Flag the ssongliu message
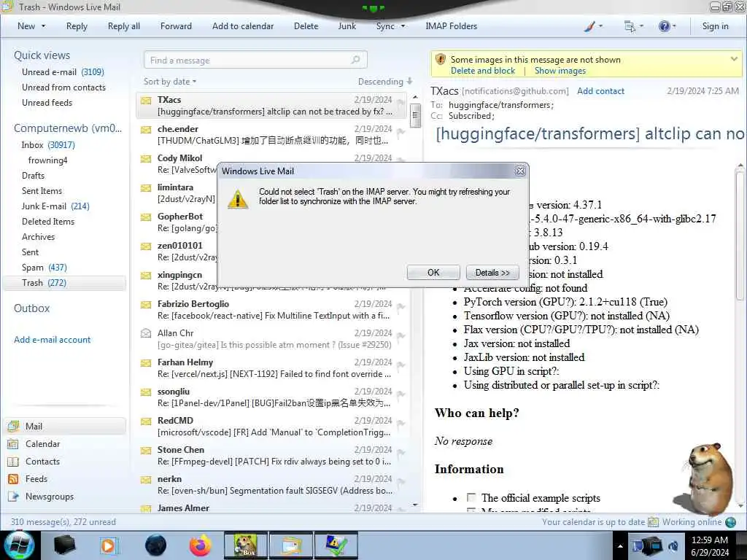 point(400,394)
